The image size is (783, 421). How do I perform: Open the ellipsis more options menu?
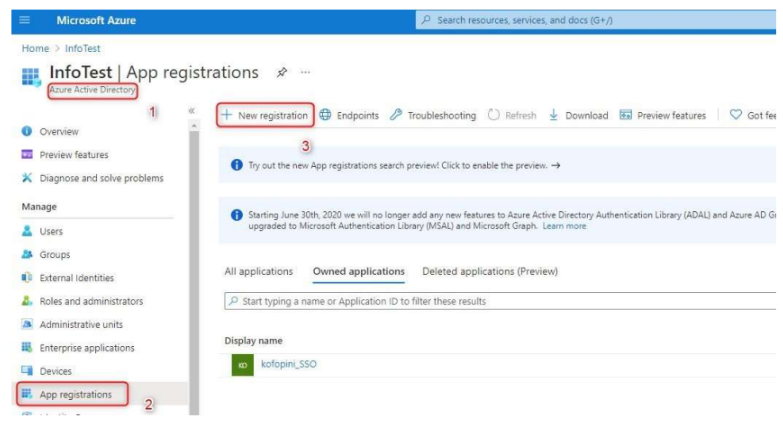(x=305, y=72)
